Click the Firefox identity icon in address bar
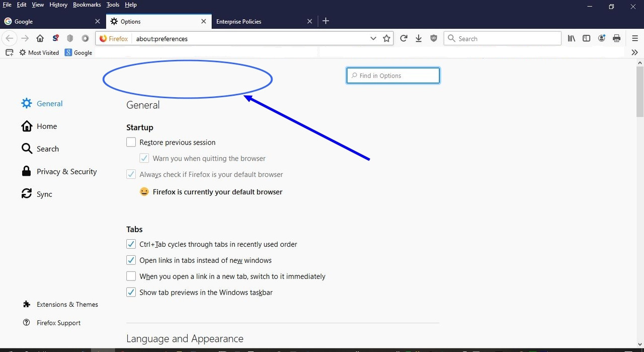The image size is (644, 352). [113, 38]
